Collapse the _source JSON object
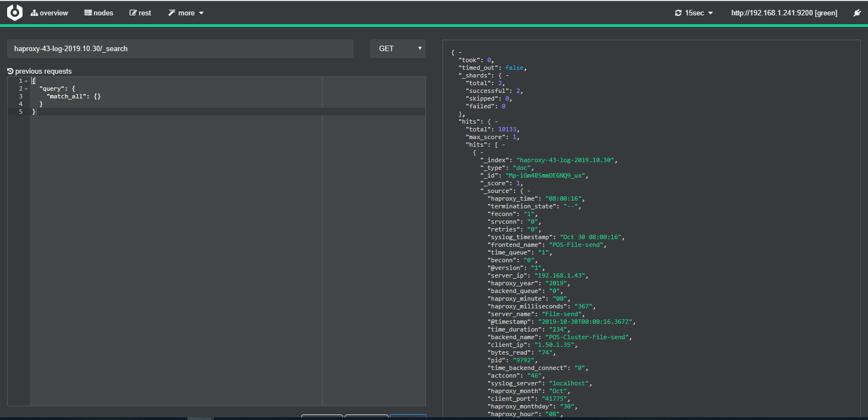The height and width of the screenshot is (420, 868). (529, 191)
